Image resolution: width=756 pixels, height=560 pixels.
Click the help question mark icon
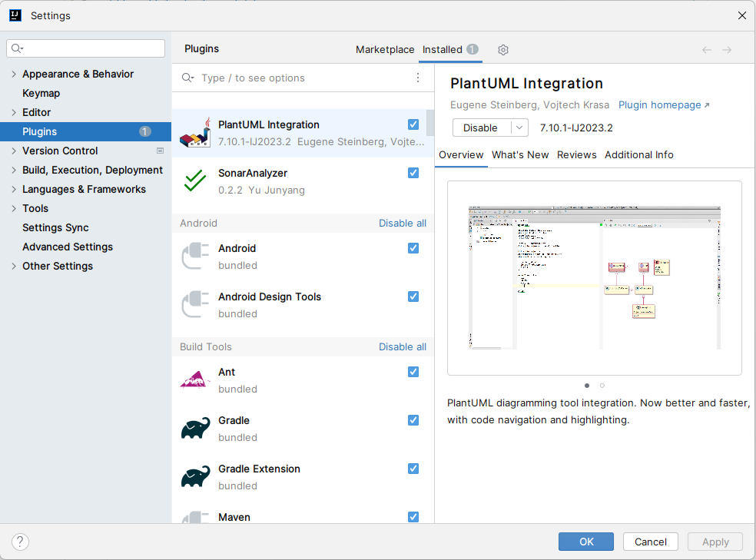20,542
